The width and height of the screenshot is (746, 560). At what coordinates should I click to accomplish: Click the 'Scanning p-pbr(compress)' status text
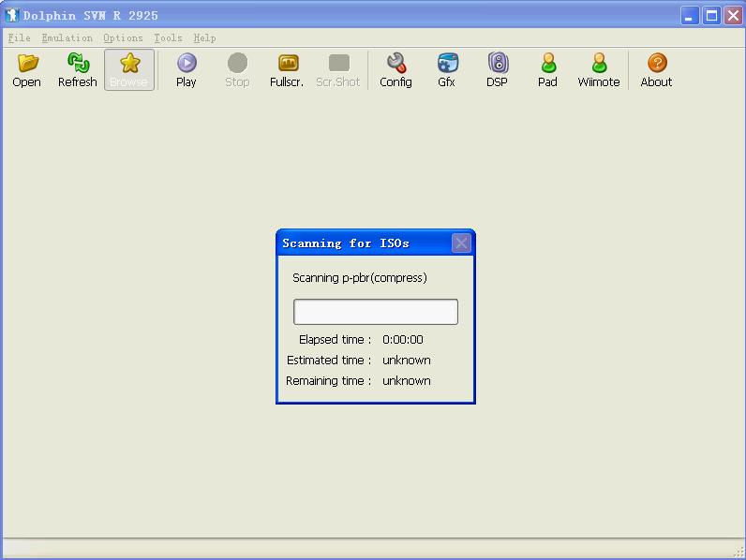point(360,277)
